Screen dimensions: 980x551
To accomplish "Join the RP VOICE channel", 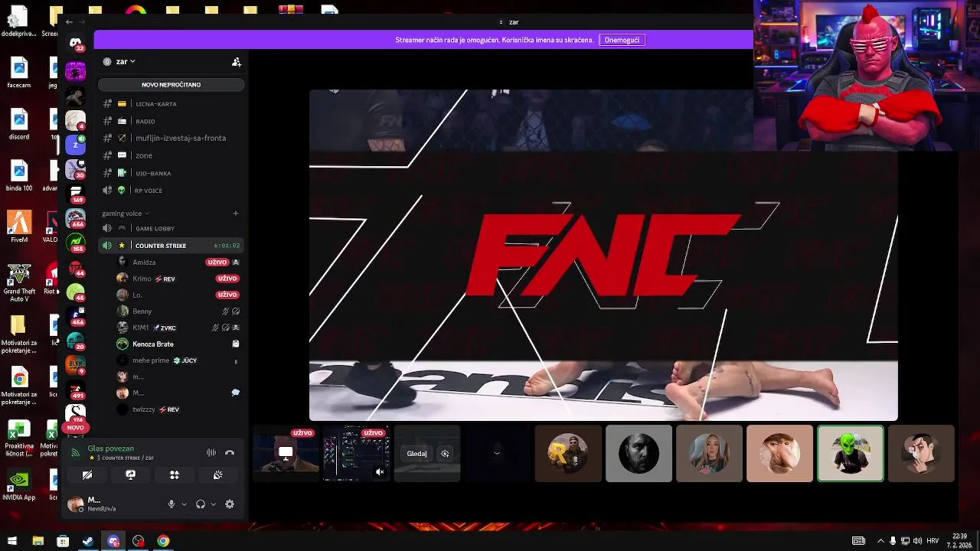I will tap(171, 190).
